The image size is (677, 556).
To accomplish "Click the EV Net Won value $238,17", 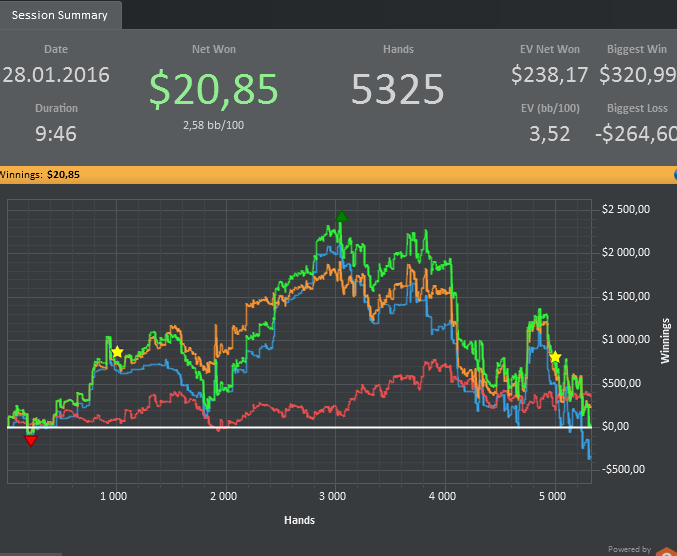I will tap(550, 75).
